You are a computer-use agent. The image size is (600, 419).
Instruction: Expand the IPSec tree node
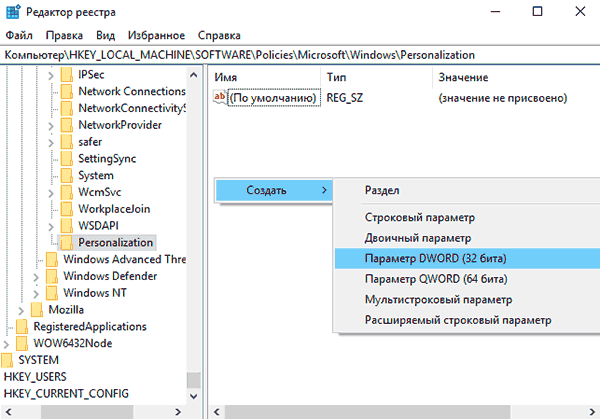coord(51,76)
